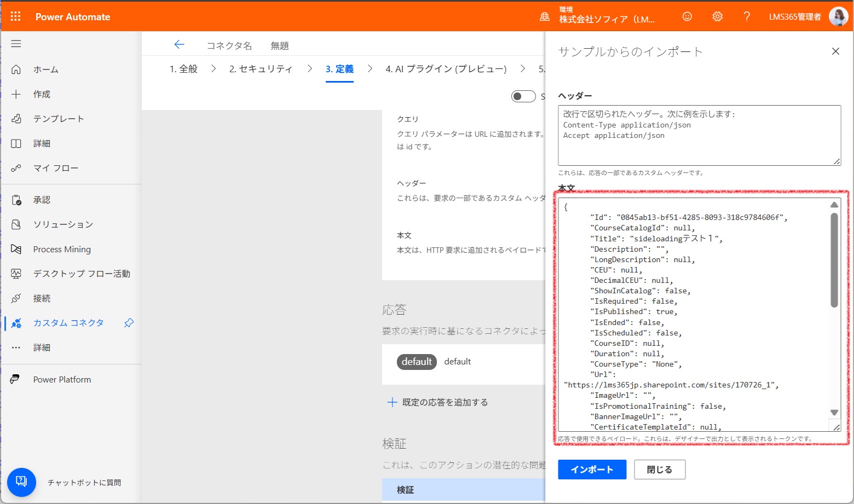
Task: Select step 3. 定義
Action: [x=339, y=69]
